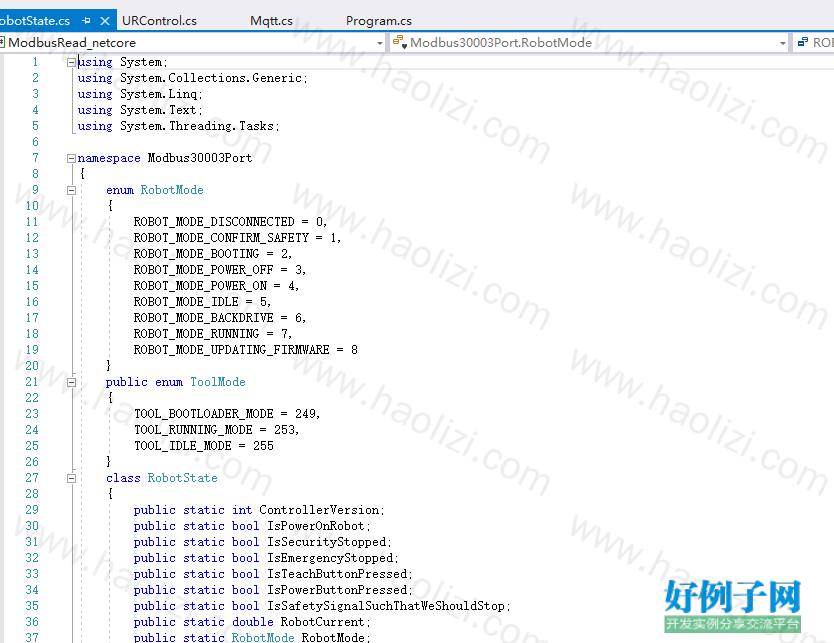Close the RobotState.cs tab
Image resolution: width=834 pixels, height=643 pixels.
pyautogui.click(x=105, y=21)
